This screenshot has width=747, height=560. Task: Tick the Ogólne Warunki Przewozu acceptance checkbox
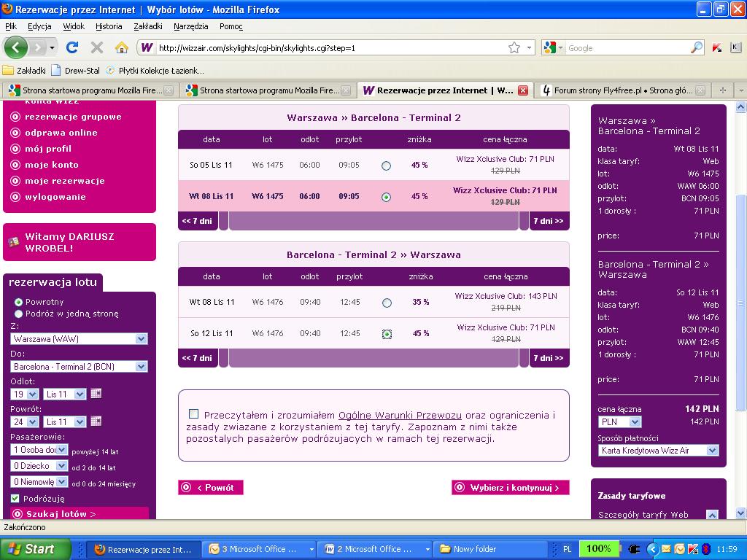pos(193,414)
